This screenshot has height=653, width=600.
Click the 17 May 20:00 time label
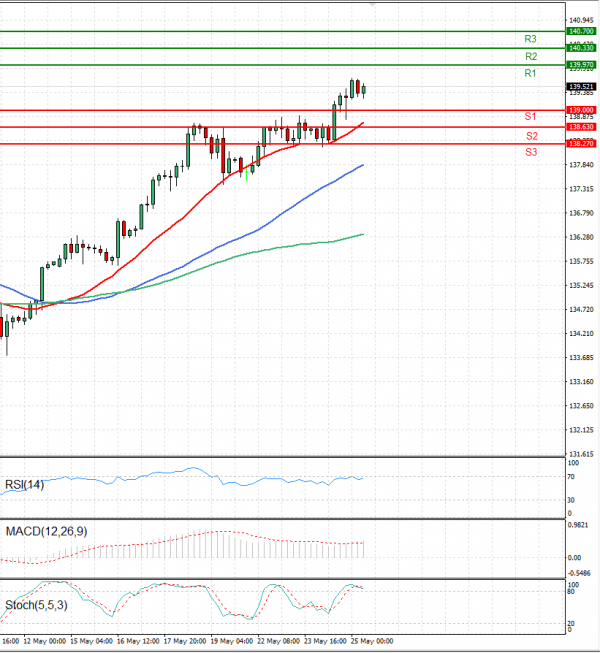pos(185,641)
